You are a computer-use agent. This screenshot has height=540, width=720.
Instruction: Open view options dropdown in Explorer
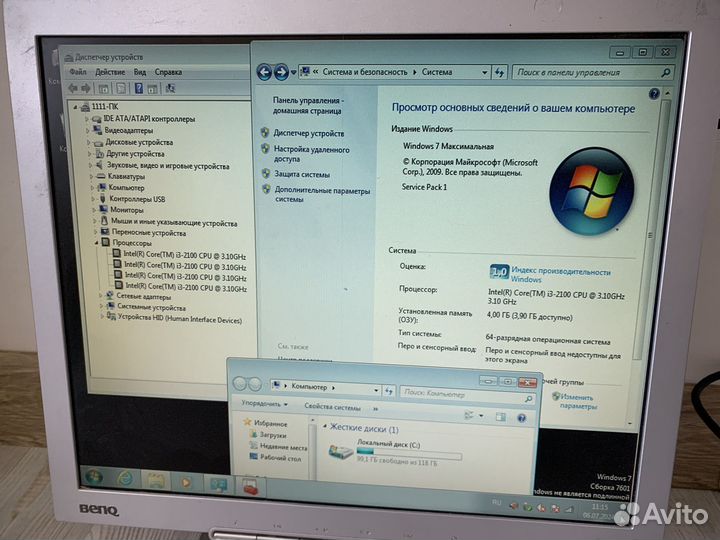[481, 416]
